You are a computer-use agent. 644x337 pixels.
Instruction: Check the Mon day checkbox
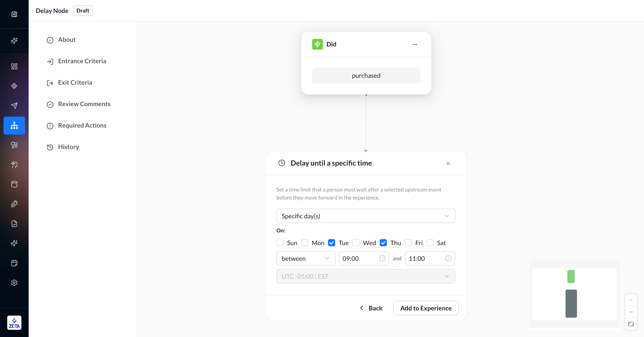[305, 243]
